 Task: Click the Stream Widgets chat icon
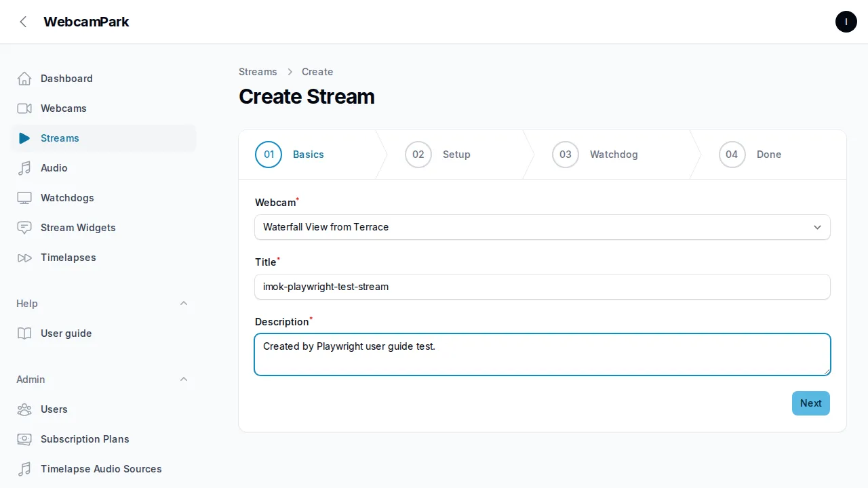point(24,228)
